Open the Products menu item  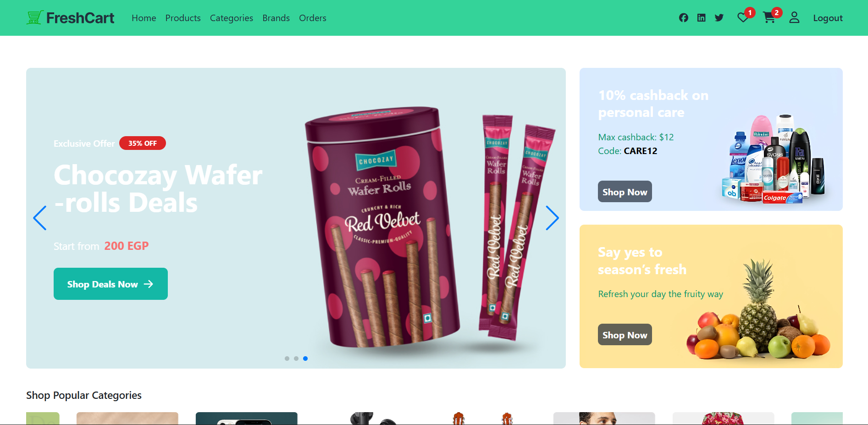[x=183, y=18]
